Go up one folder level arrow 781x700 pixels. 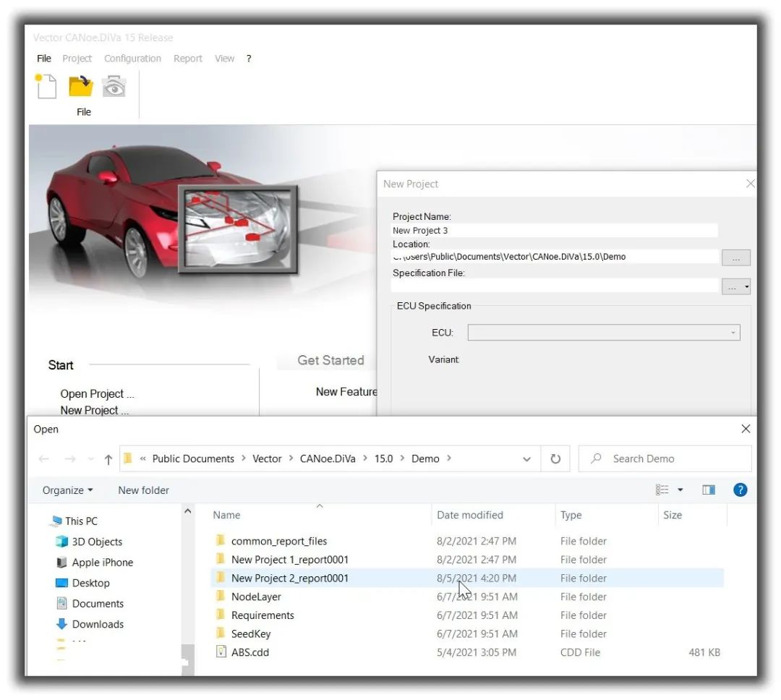coord(108,459)
